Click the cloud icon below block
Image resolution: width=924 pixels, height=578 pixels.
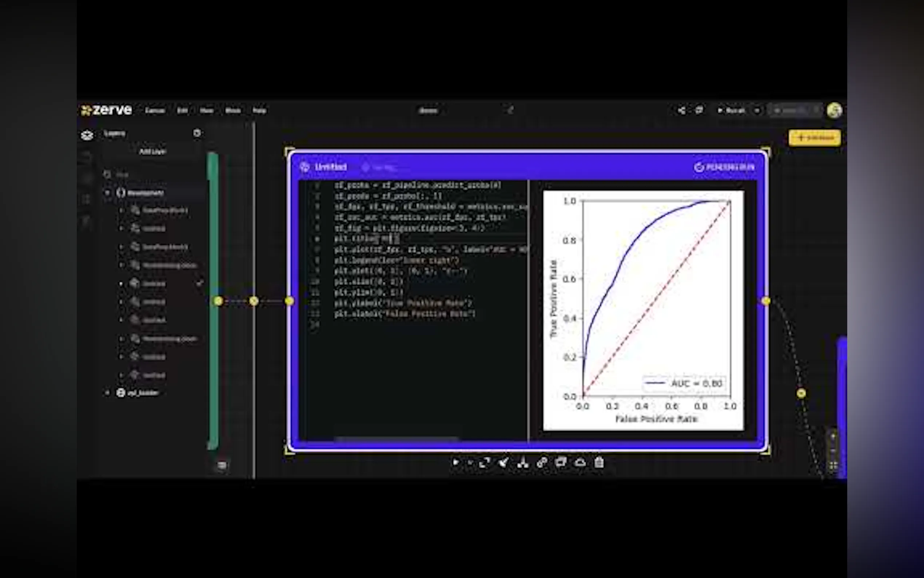(x=580, y=463)
